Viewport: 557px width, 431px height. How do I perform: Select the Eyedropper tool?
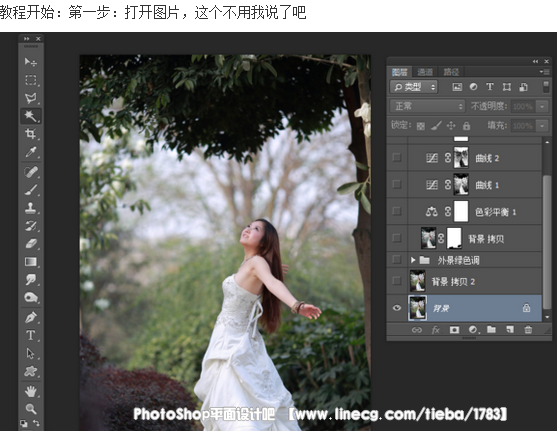coord(31,152)
